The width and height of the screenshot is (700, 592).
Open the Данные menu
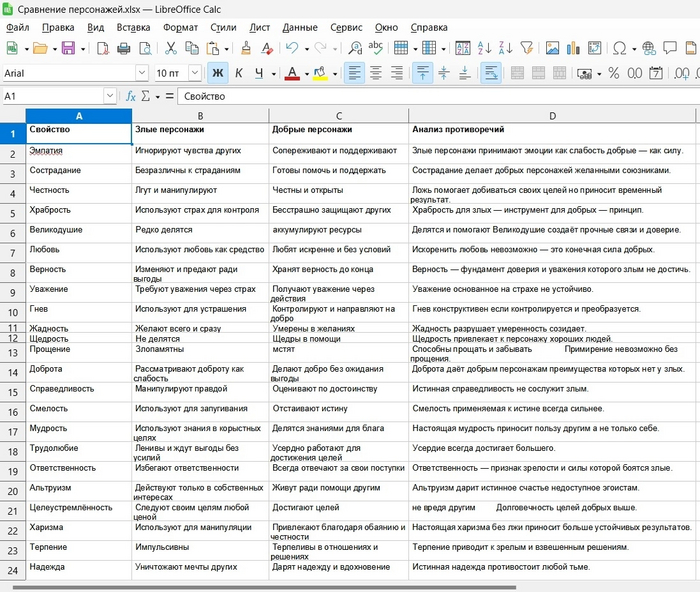click(300, 27)
